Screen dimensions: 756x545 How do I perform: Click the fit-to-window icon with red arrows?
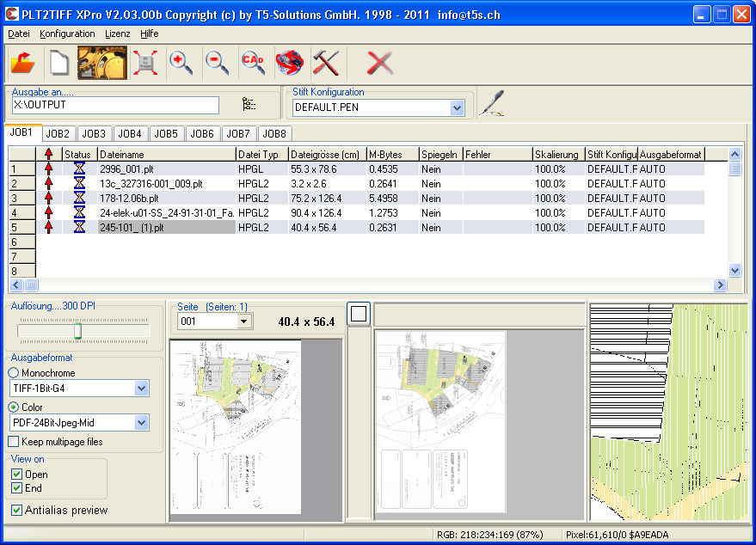(145, 63)
